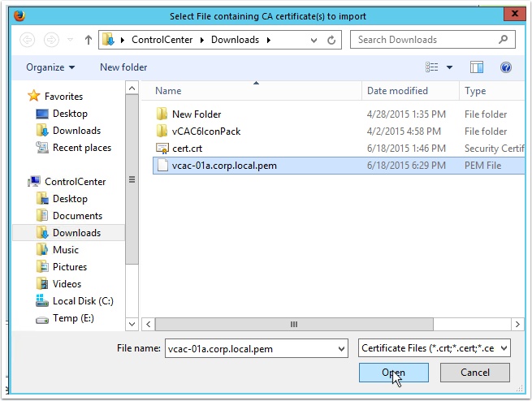Click the Firefox icon in title bar
532x401 pixels.
[x=19, y=15]
